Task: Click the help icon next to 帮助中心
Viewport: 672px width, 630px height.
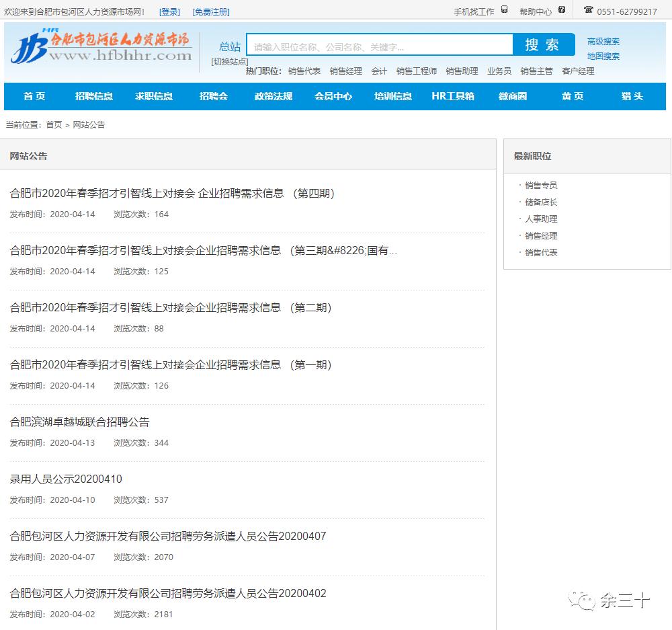Action: tap(562, 9)
